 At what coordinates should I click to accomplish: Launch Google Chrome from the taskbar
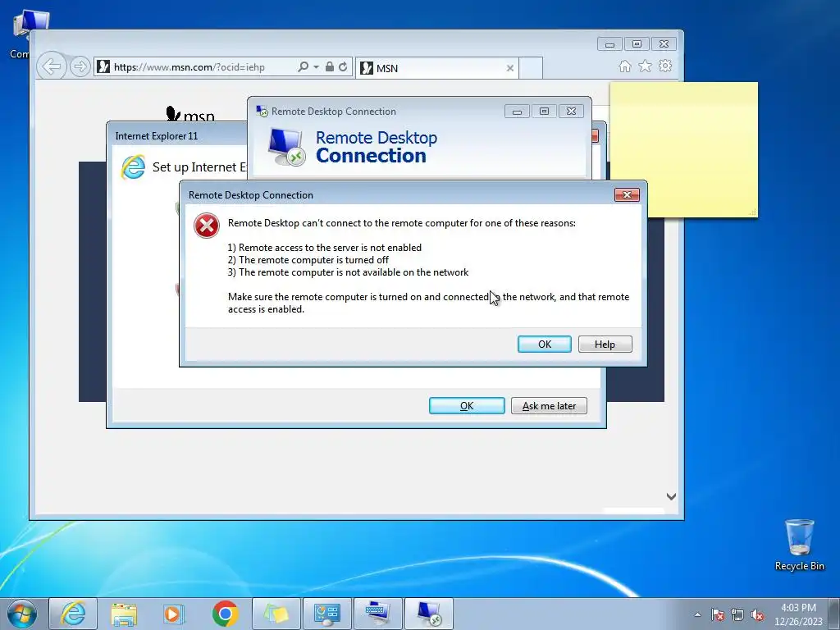point(225,614)
